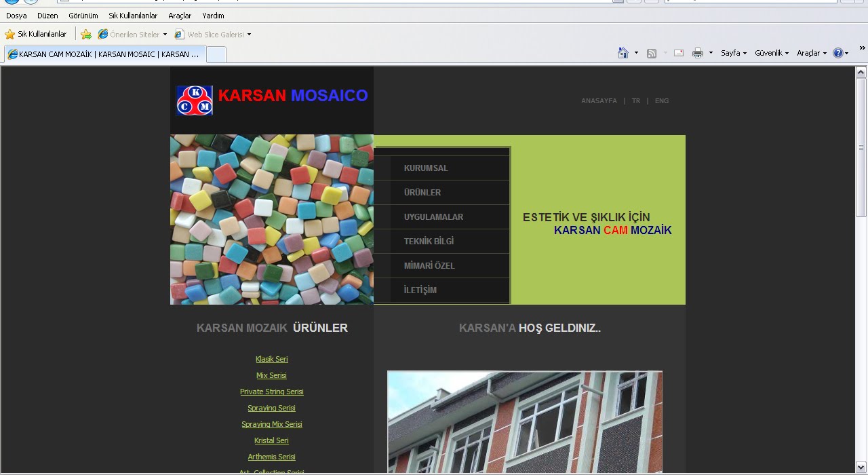The image size is (868, 475).
Task: Open the KURUMSAL menu item
Action: click(441, 168)
